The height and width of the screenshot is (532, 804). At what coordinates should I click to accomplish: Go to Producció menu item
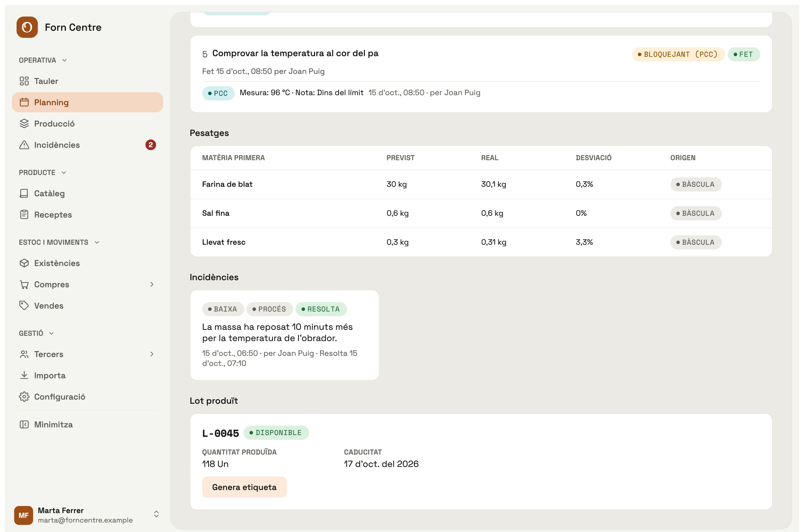pos(87,124)
